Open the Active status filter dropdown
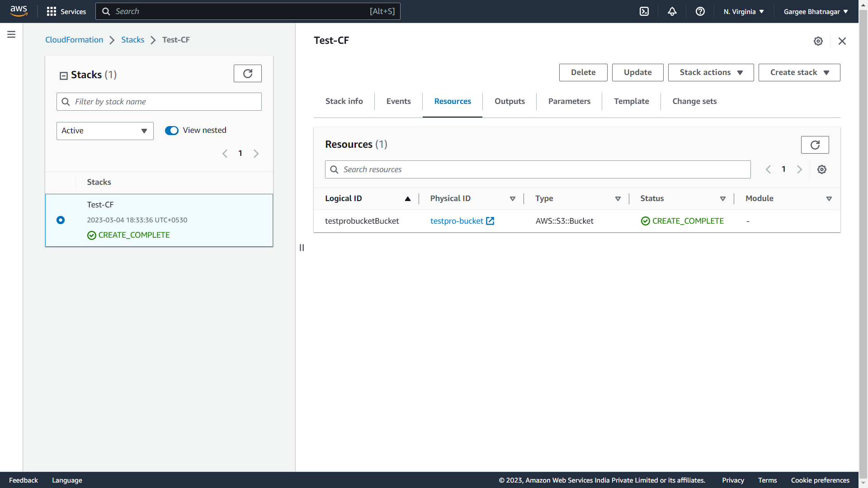This screenshot has width=868, height=488. 105,131
